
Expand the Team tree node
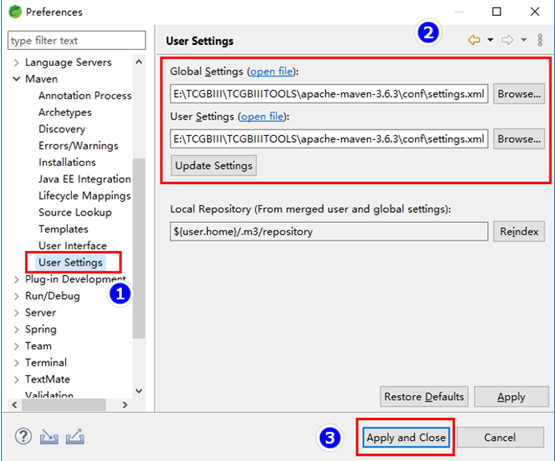point(16,346)
